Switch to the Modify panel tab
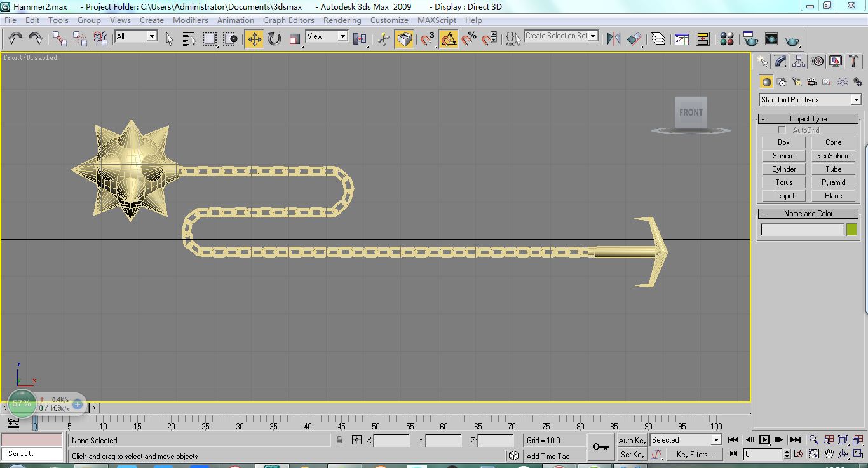This screenshot has width=868, height=468. [x=780, y=61]
